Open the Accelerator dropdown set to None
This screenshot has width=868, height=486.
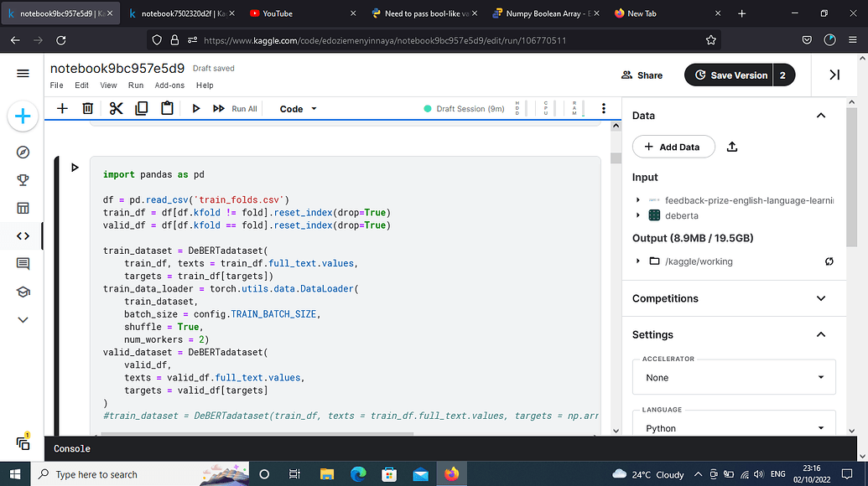coord(734,377)
